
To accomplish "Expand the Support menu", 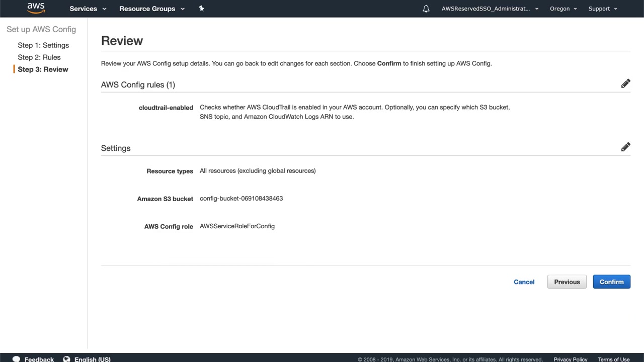I will click(x=603, y=9).
